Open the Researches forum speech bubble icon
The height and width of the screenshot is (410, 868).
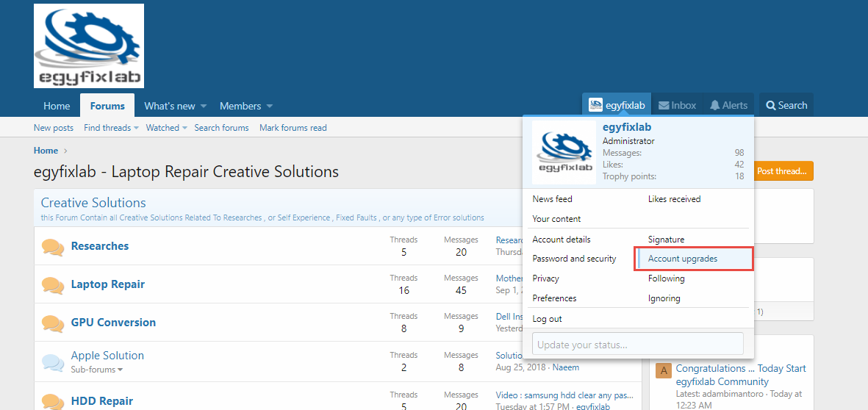click(x=53, y=247)
